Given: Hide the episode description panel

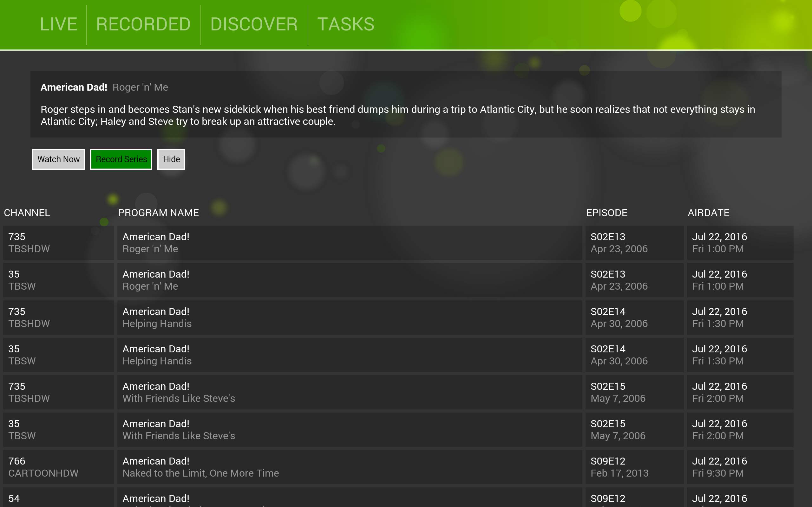Looking at the screenshot, I should pyautogui.click(x=171, y=159).
